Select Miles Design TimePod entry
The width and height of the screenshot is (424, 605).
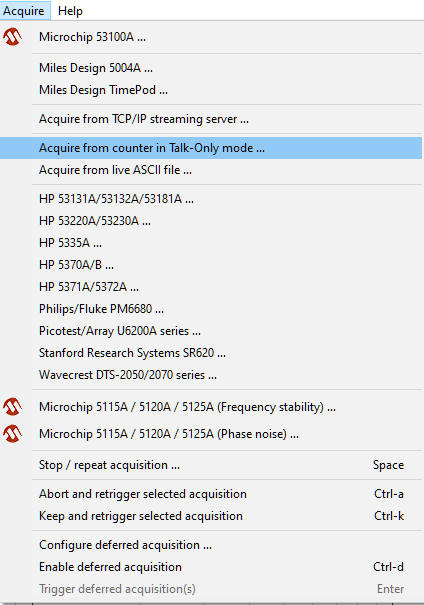coord(211,90)
